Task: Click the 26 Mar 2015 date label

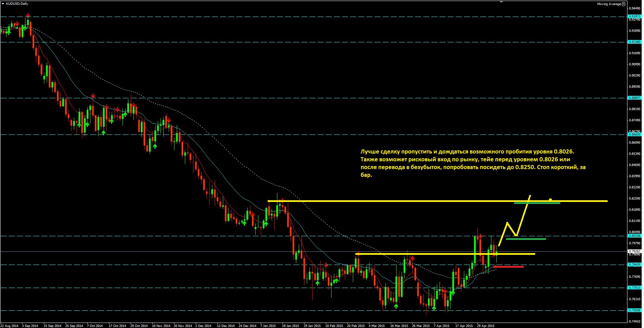Action: (421, 326)
